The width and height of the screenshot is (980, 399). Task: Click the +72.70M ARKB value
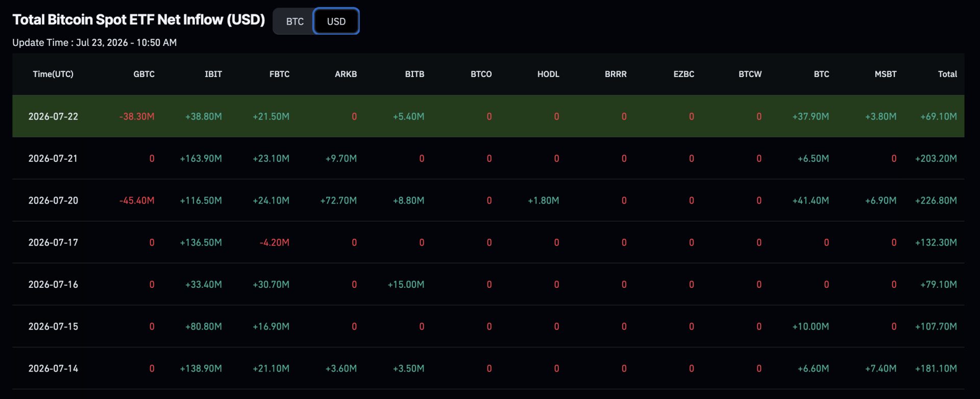coord(338,201)
